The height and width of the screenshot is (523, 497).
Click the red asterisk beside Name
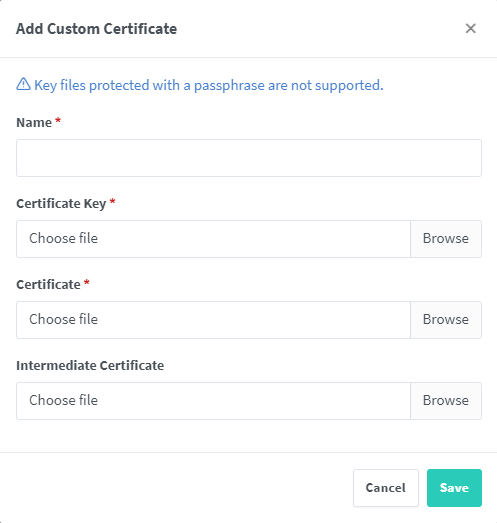58,120
